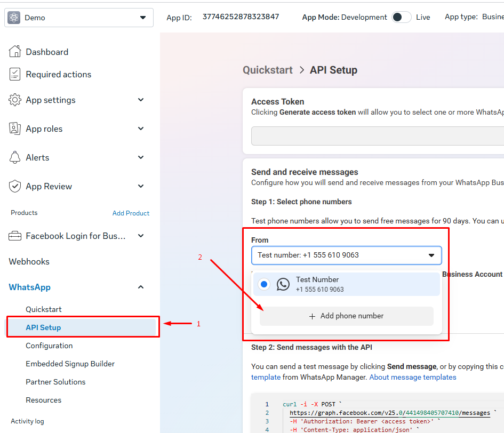Collapse the WhatsApp section chevron
The image size is (504, 433).
click(141, 287)
